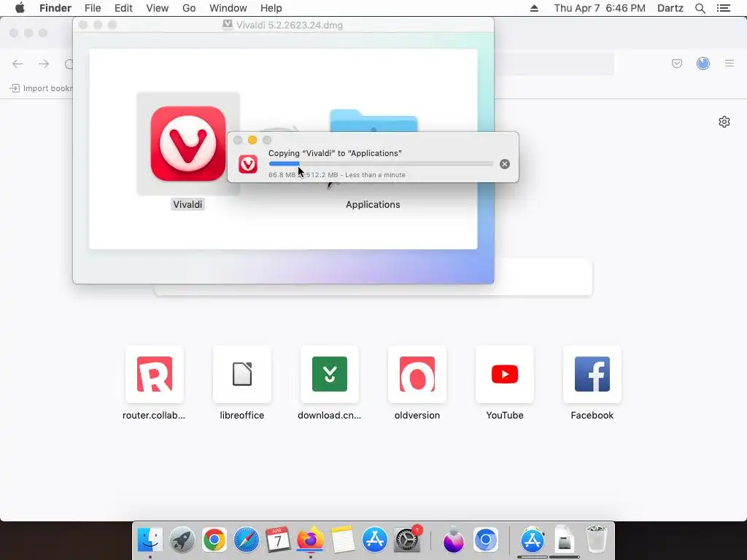Open Notification Center list icon

(723, 8)
